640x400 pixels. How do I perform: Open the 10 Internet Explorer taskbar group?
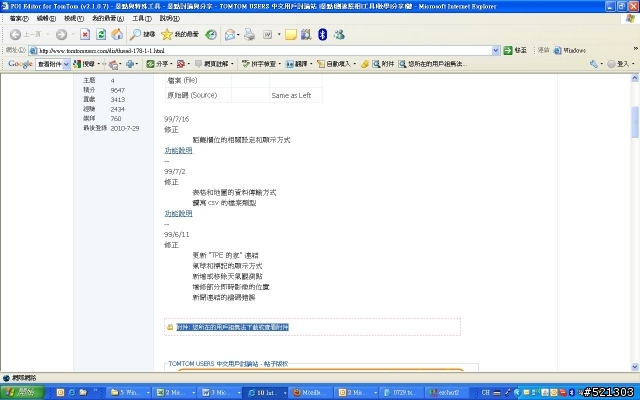point(264,393)
